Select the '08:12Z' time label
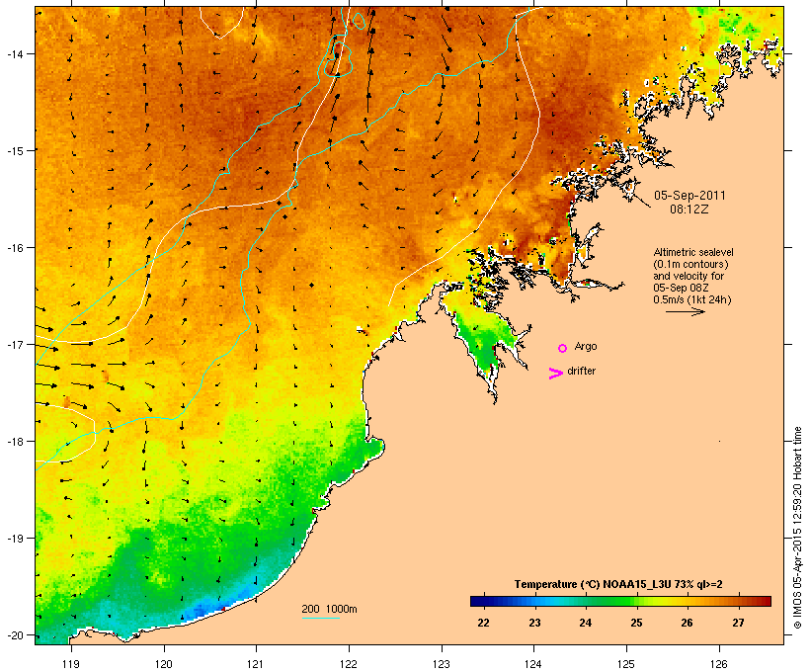The image size is (810, 672). (x=689, y=210)
